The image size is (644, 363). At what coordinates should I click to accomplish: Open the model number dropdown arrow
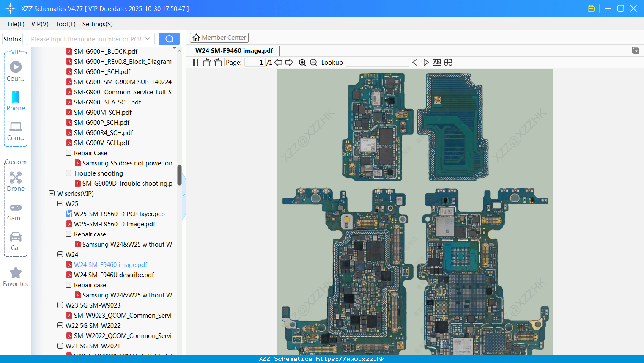click(x=148, y=39)
